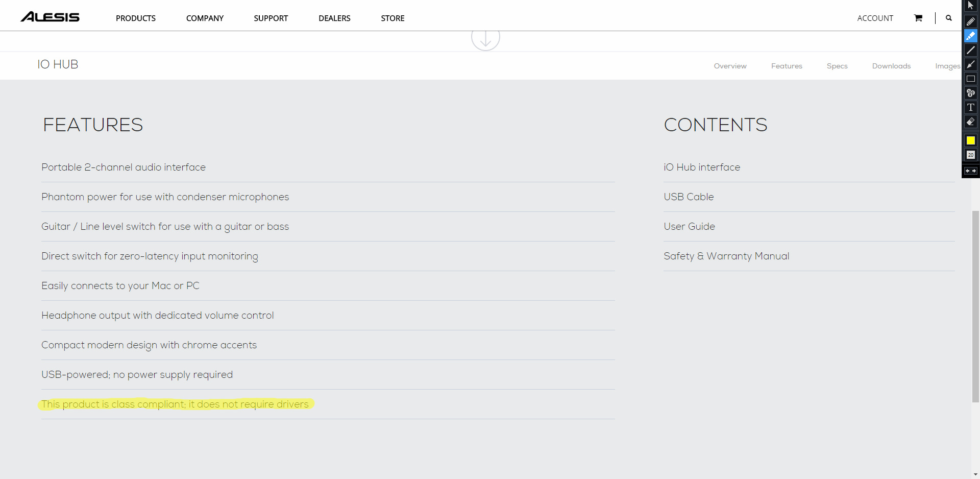
Task: Select the eraser tool
Action: pos(971,122)
